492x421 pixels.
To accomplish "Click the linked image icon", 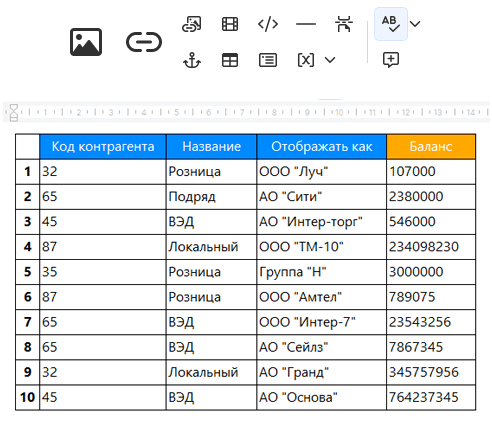I will pos(192,24).
